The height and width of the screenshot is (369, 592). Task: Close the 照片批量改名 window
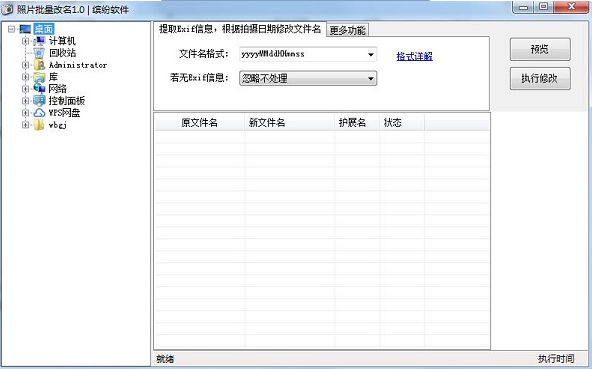[x=571, y=7]
